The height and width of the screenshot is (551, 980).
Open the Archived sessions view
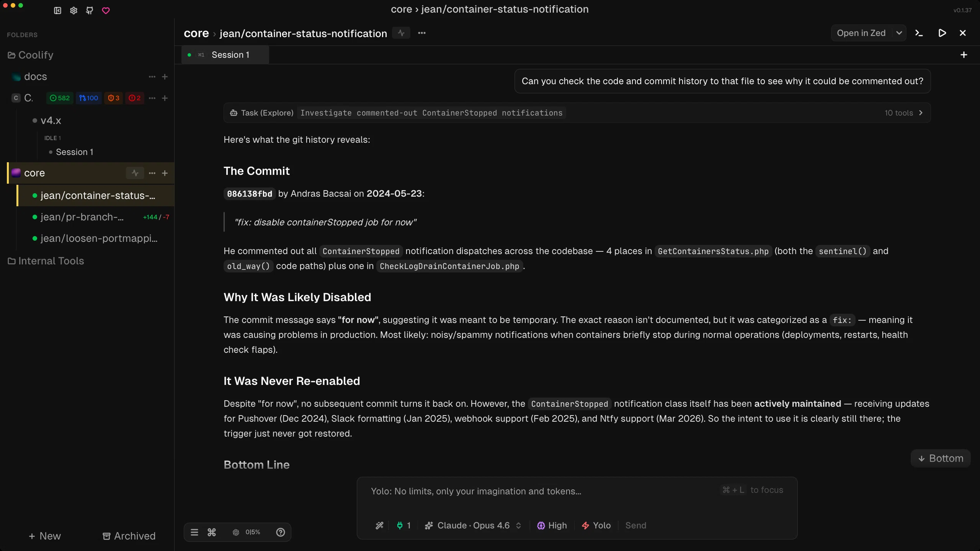coord(129,536)
